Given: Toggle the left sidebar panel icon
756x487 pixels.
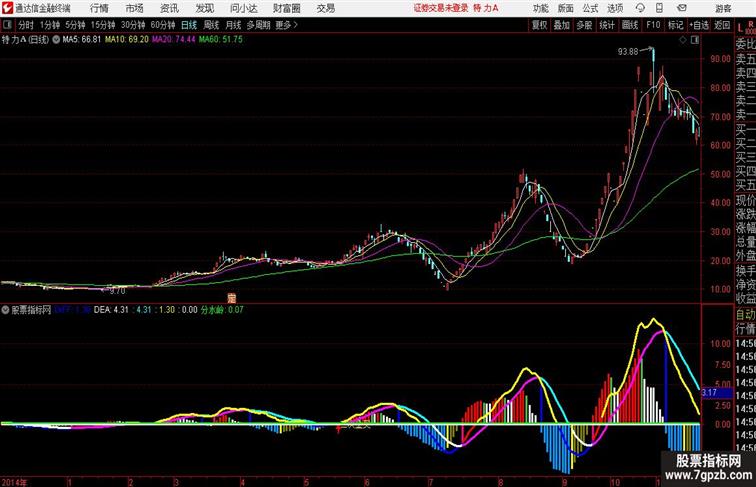Looking at the screenshot, I should pos(7,25).
